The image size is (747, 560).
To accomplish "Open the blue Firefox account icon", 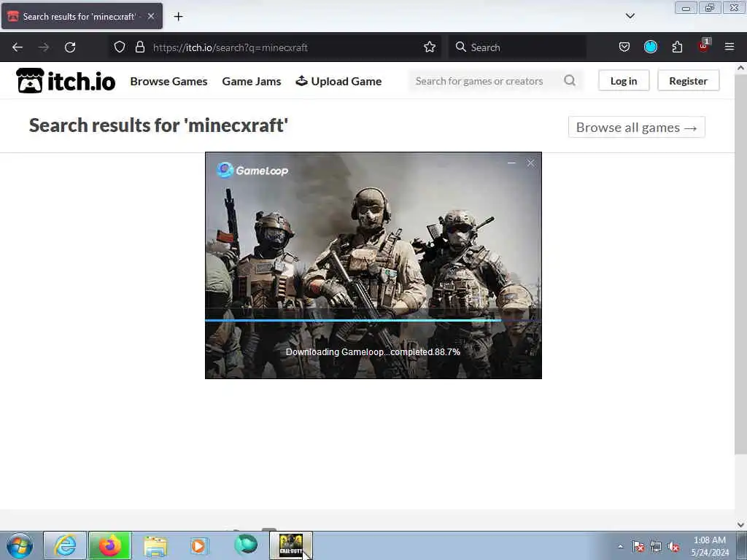I will tap(650, 47).
